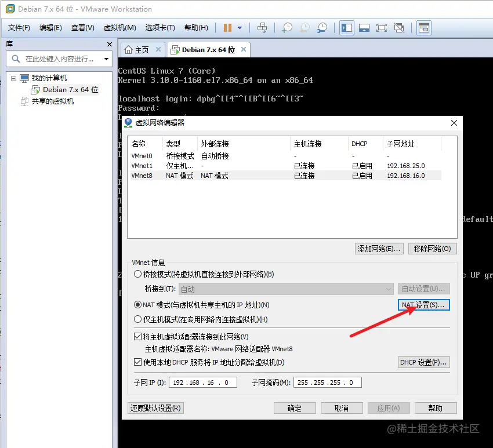Enter full screen mode icon
Screen dimensions: 493x448
(x=382, y=28)
